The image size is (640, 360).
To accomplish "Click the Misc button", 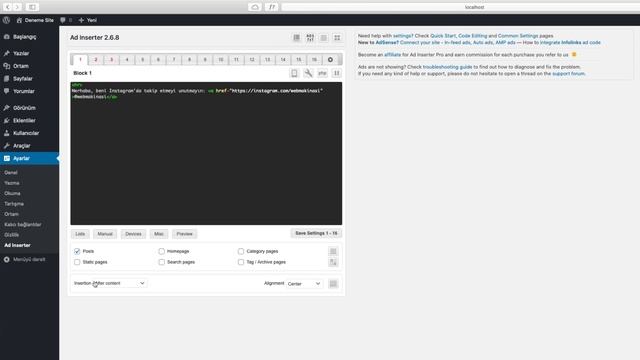I will 159,234.
